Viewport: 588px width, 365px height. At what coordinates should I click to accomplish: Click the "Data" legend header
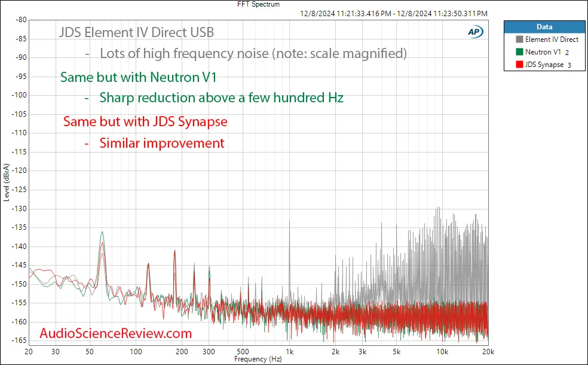tap(544, 27)
